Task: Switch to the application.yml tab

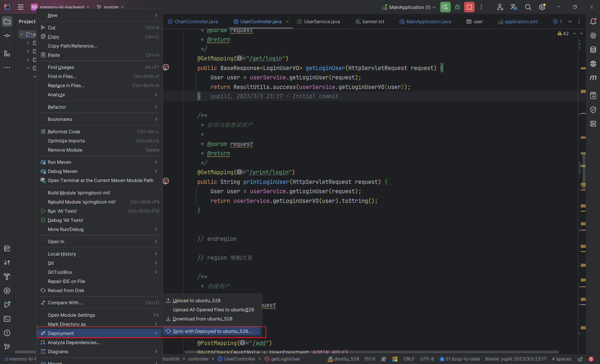Action: point(518,21)
